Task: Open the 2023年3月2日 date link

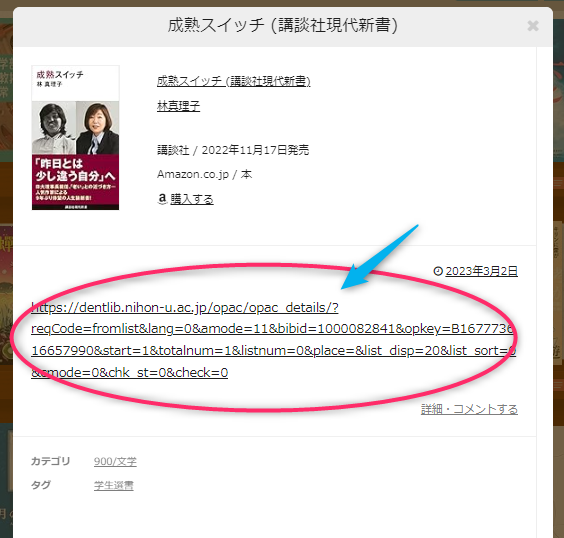Action: pyautogui.click(x=482, y=271)
